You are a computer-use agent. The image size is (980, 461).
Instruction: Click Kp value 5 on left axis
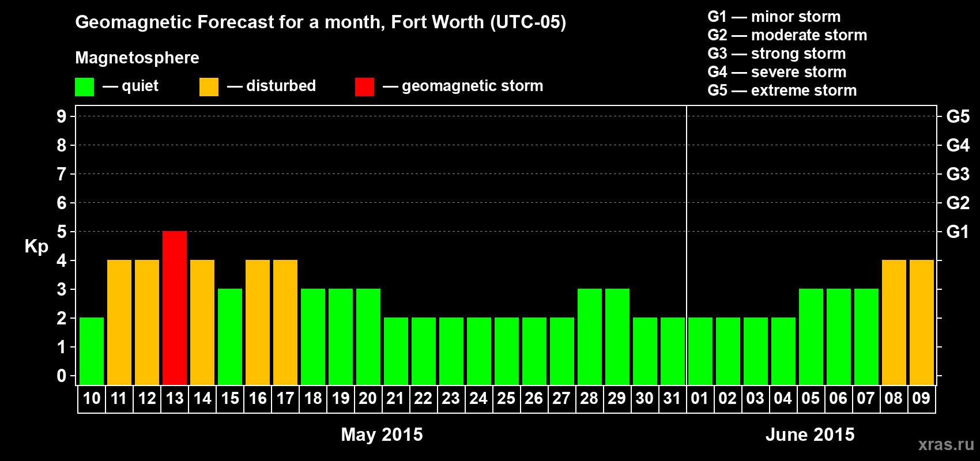coord(62,232)
